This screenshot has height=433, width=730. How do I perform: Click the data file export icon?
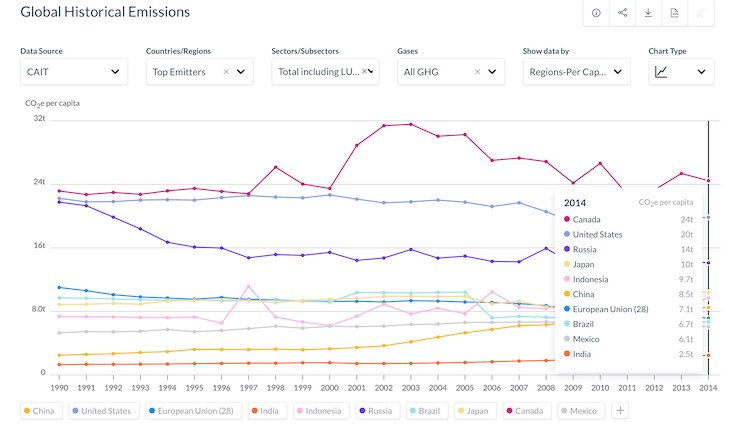pos(675,13)
